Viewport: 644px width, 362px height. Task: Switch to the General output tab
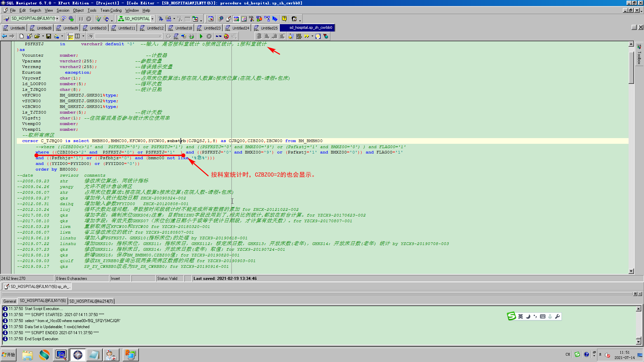9,301
